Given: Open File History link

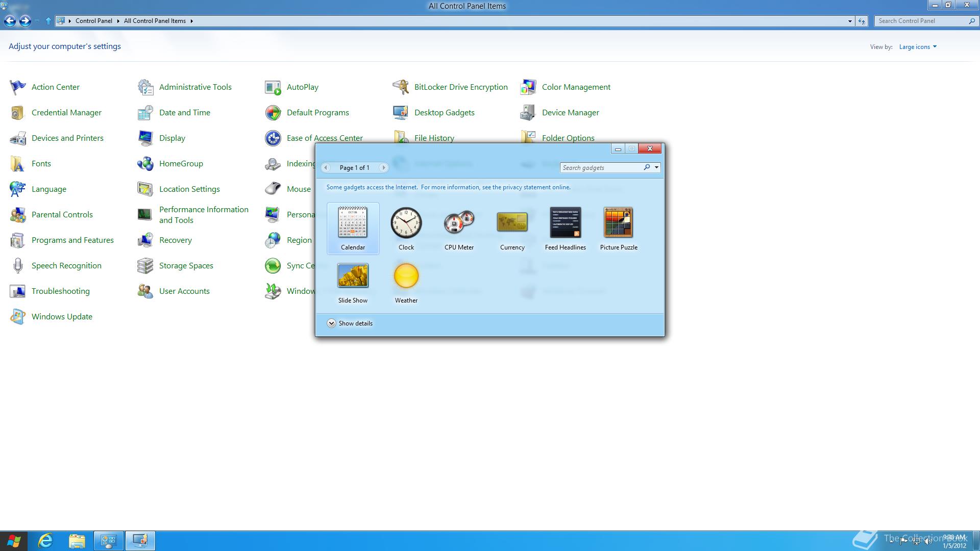Looking at the screenshot, I should [434, 138].
